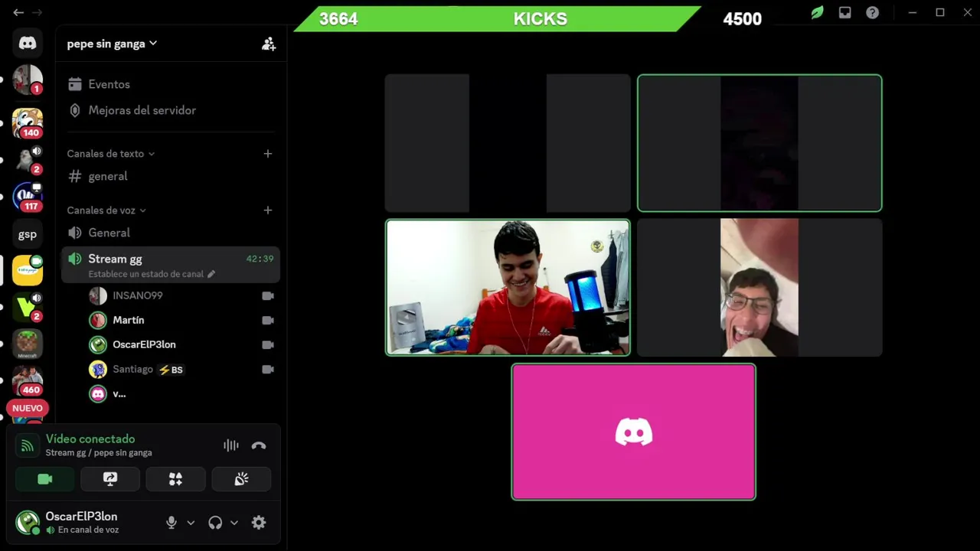Open the help icon
Image resolution: width=980 pixels, height=551 pixels.
[872, 13]
